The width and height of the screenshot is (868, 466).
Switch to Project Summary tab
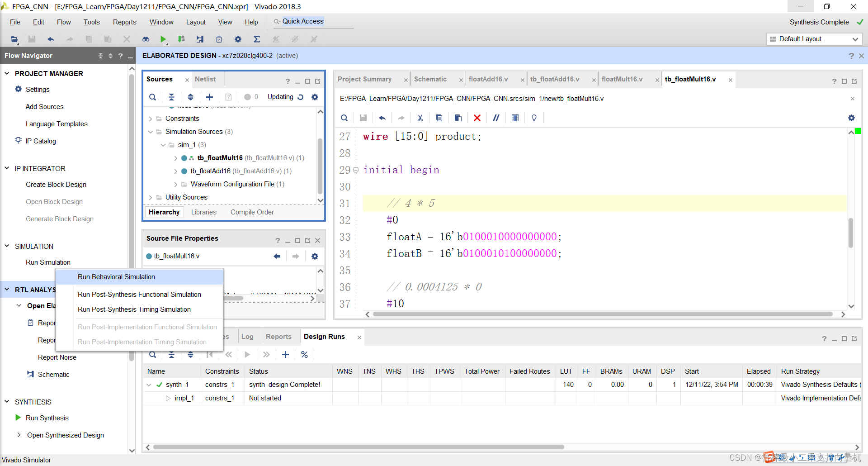click(364, 79)
